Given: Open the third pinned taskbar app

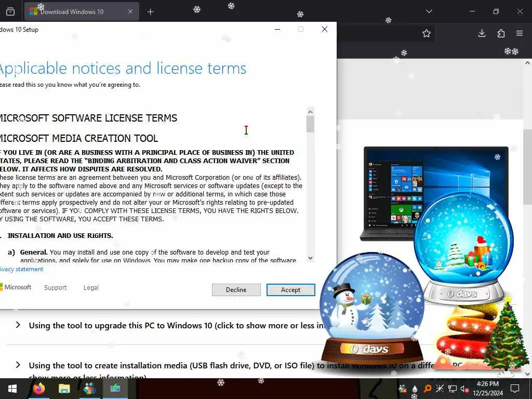Looking at the screenshot, I should pyautogui.click(x=89, y=389).
